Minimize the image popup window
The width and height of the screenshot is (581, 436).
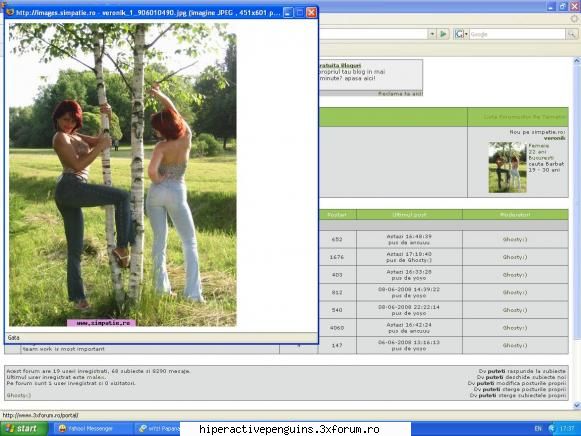point(288,12)
